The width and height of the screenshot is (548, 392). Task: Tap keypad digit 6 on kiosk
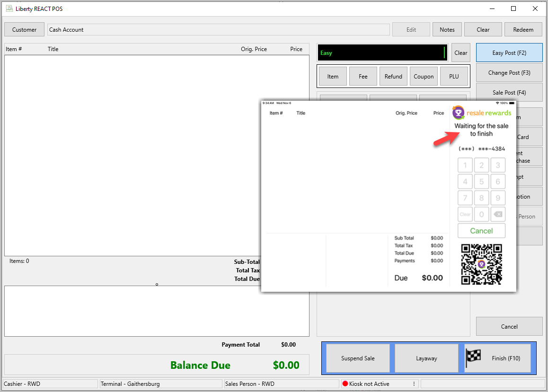click(498, 182)
